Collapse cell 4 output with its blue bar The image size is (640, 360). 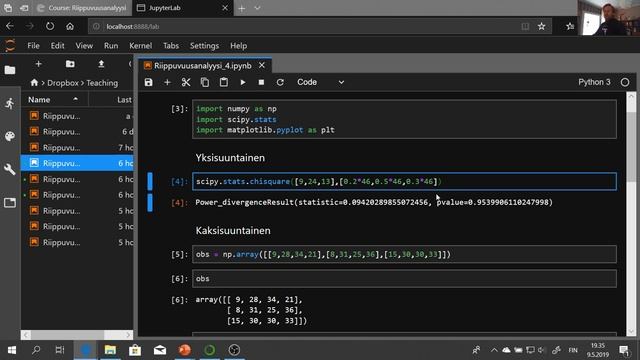[150, 202]
